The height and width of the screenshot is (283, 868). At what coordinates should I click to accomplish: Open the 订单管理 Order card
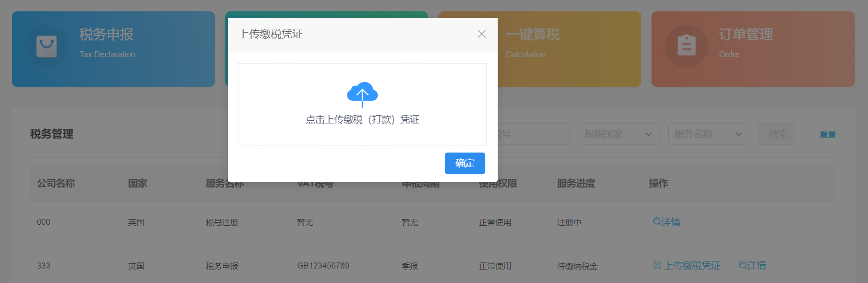pos(753,49)
